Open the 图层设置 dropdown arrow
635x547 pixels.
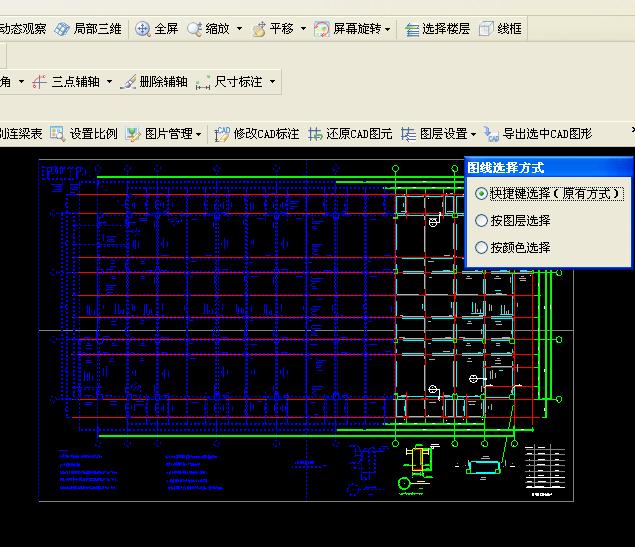click(473, 134)
